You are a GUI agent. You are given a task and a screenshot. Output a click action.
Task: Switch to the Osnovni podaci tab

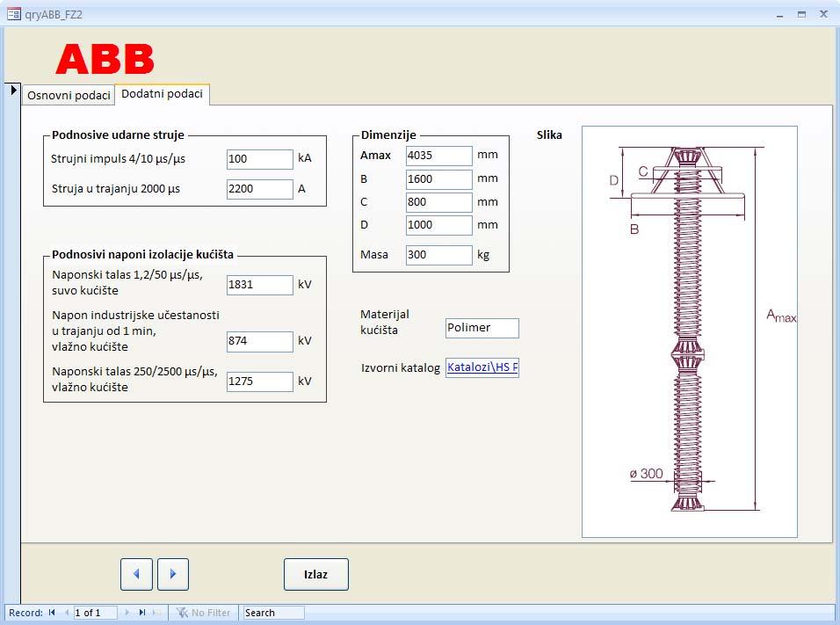[x=69, y=96]
